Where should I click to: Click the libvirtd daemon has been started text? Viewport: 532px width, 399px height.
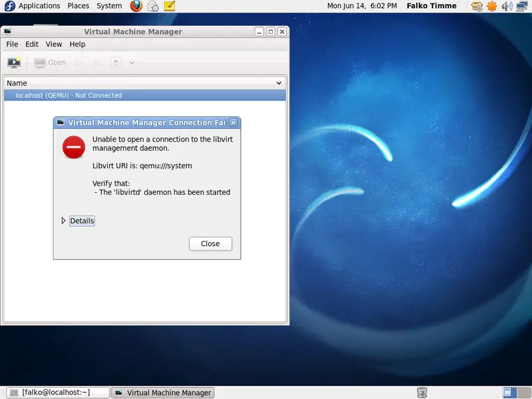click(x=162, y=192)
